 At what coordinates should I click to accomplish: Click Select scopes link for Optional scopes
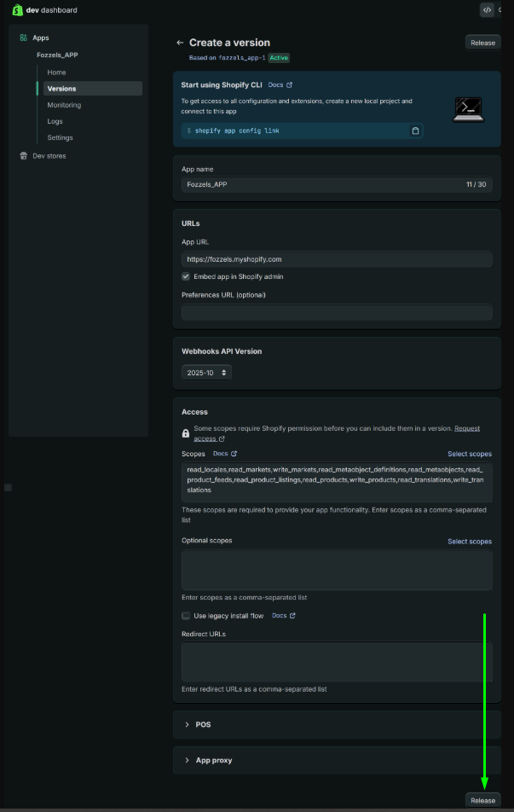coord(470,541)
